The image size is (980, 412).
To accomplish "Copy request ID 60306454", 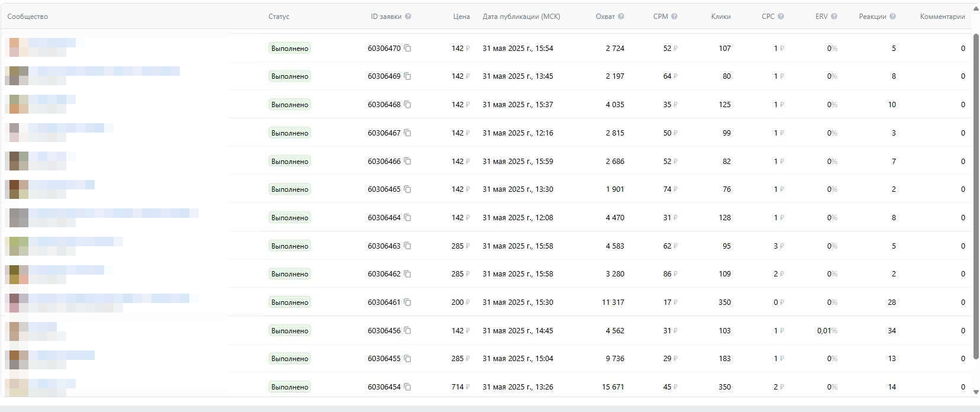I will point(407,387).
